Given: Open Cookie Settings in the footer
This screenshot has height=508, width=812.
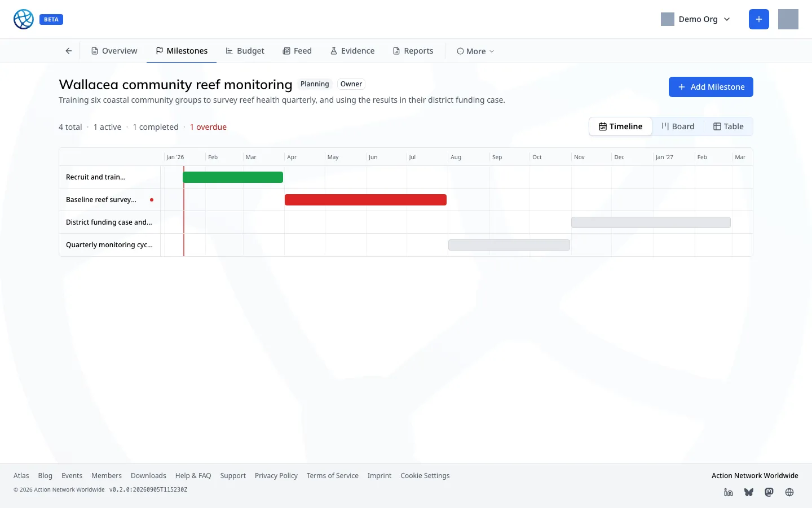Looking at the screenshot, I should 425,476.
